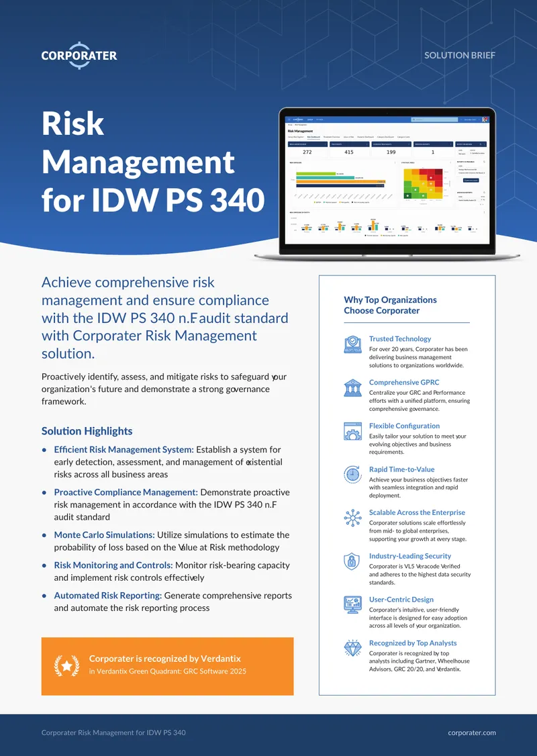Click the For over 20 years description text
The height and width of the screenshot is (756, 537).
click(418, 357)
